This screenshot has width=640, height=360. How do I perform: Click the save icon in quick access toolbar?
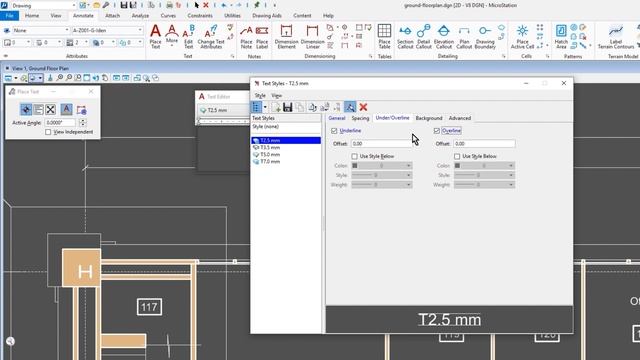pyautogui.click(x=124, y=5)
